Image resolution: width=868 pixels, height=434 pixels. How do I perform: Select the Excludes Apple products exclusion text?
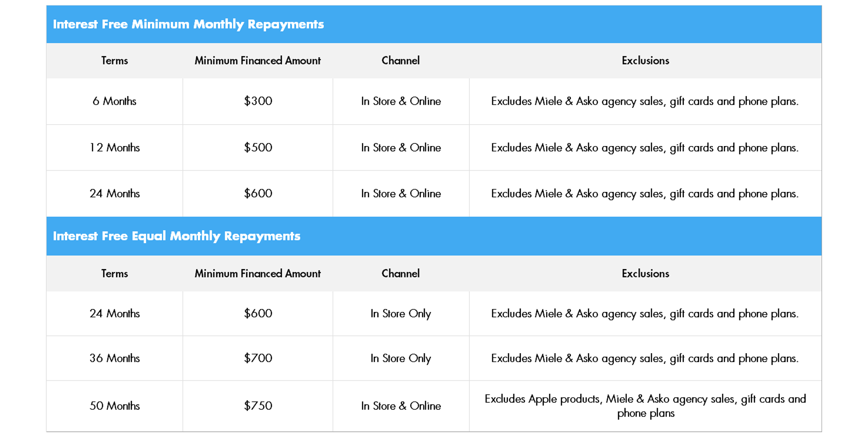tap(645, 406)
